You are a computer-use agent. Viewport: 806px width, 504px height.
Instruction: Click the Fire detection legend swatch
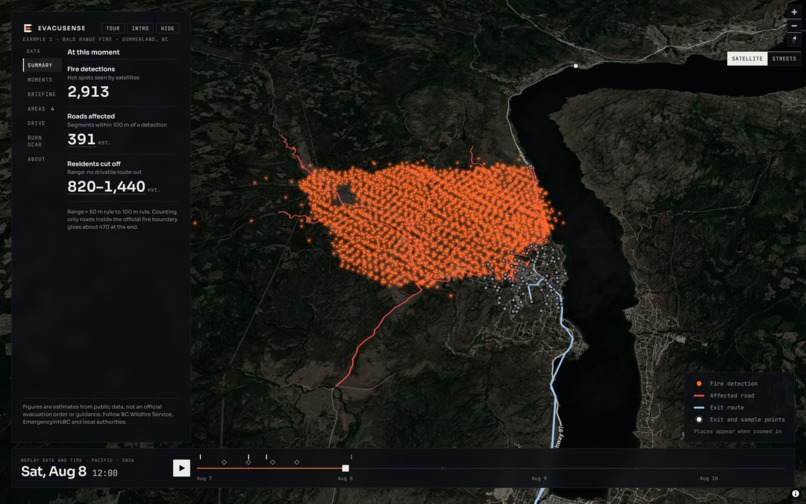(699, 384)
